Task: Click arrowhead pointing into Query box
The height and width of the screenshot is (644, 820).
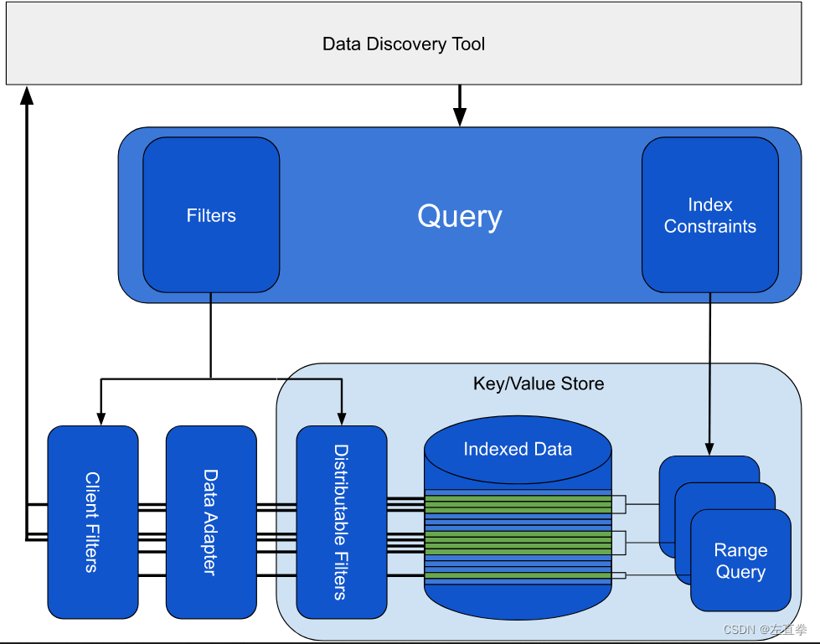Action: click(460, 116)
